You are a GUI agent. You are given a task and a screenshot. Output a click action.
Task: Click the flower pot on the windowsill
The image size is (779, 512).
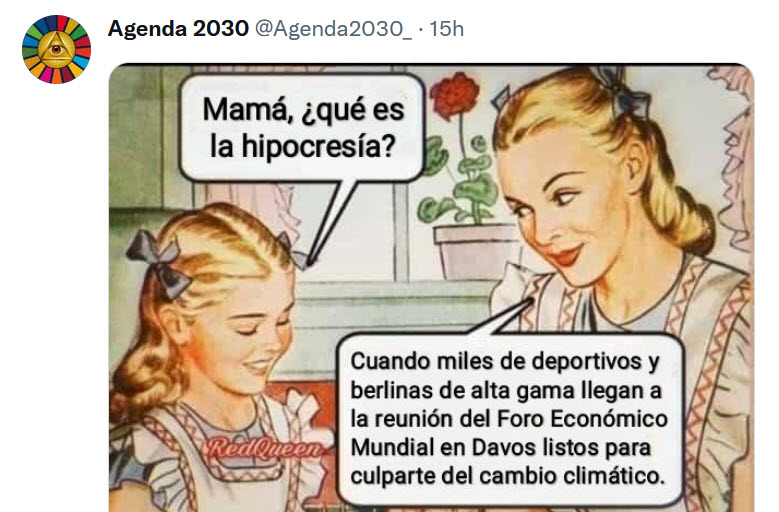point(476,251)
